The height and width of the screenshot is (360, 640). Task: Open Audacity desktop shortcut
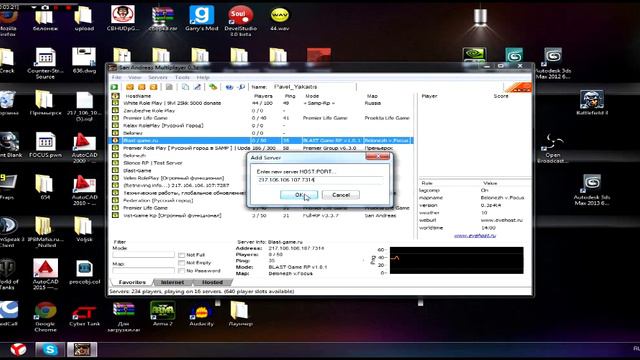(201, 315)
